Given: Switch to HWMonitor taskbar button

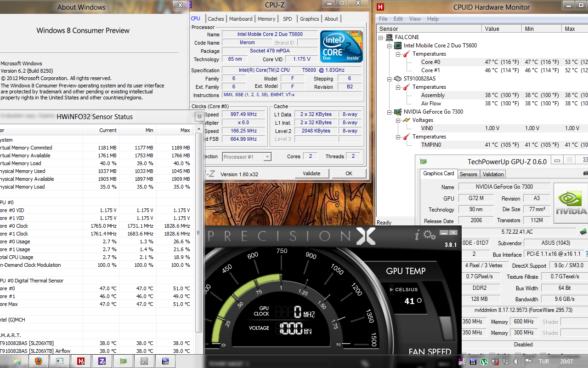Looking at the screenshot, I should click(x=81, y=361).
